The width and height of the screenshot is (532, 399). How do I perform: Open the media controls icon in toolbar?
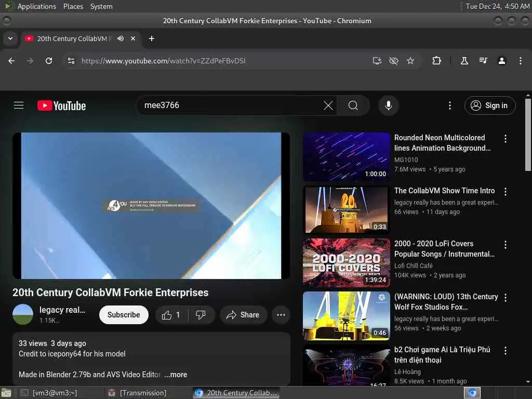[483, 61]
